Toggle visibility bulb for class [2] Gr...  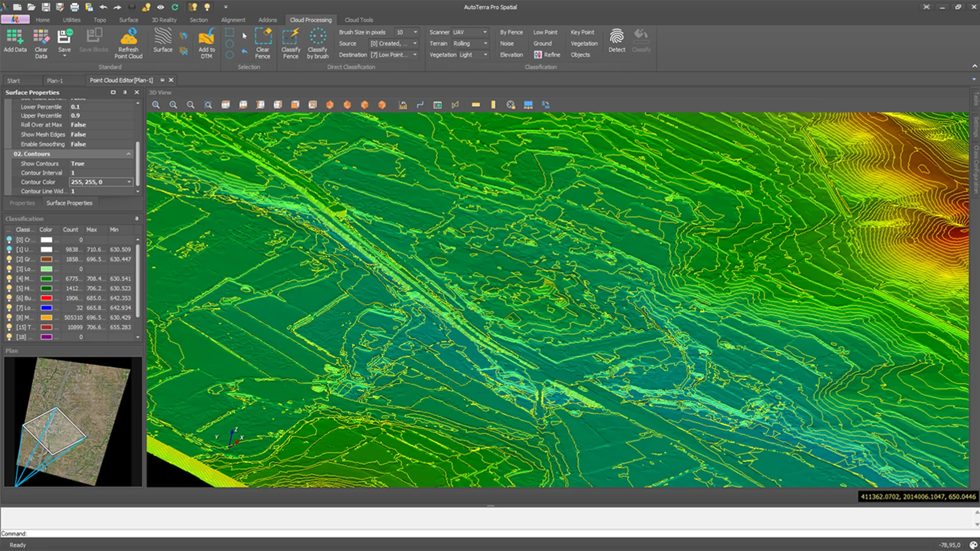coord(9,259)
